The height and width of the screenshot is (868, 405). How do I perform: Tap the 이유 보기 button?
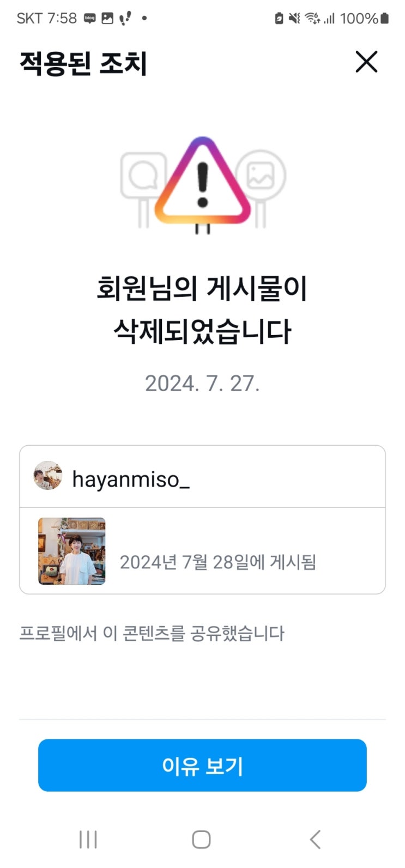(202, 765)
